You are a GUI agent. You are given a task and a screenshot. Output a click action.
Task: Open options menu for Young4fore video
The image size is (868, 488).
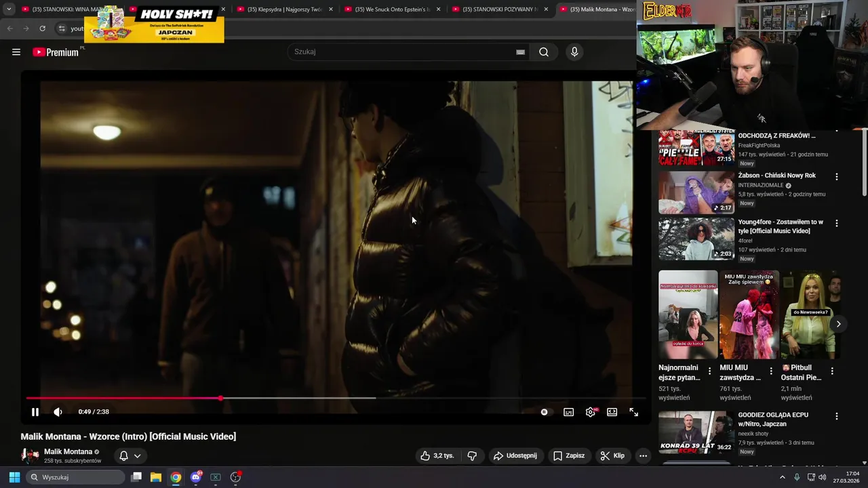(x=836, y=223)
